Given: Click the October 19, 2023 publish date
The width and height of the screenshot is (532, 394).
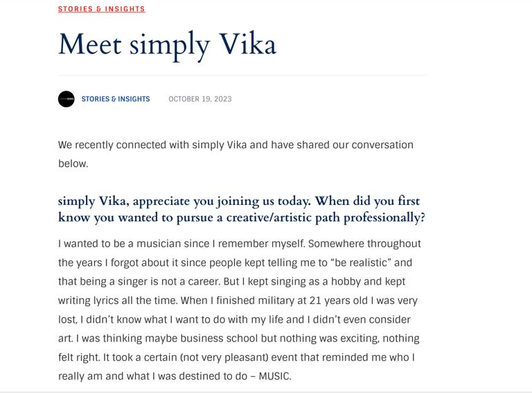Looking at the screenshot, I should [x=200, y=99].
